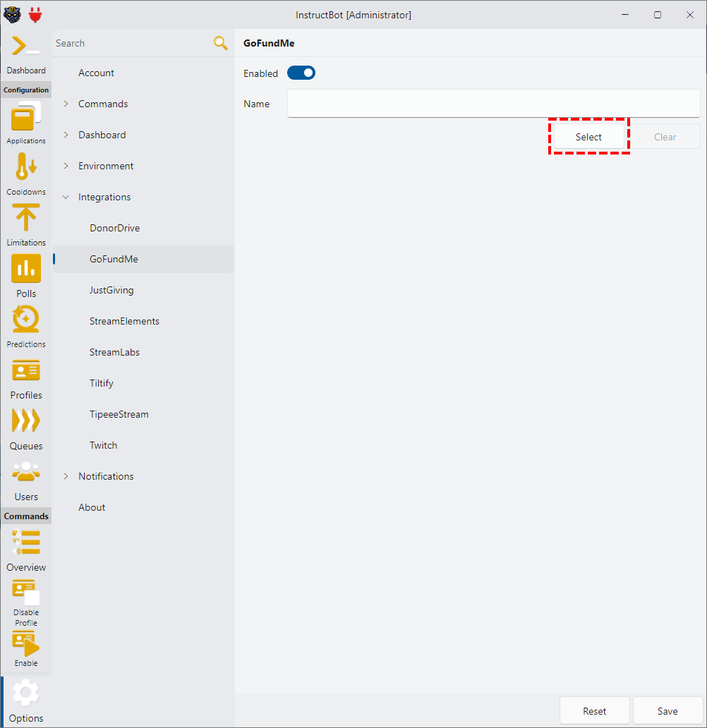Image resolution: width=707 pixels, height=728 pixels.
Task: Select the GoFundMe integration
Action: point(143,259)
